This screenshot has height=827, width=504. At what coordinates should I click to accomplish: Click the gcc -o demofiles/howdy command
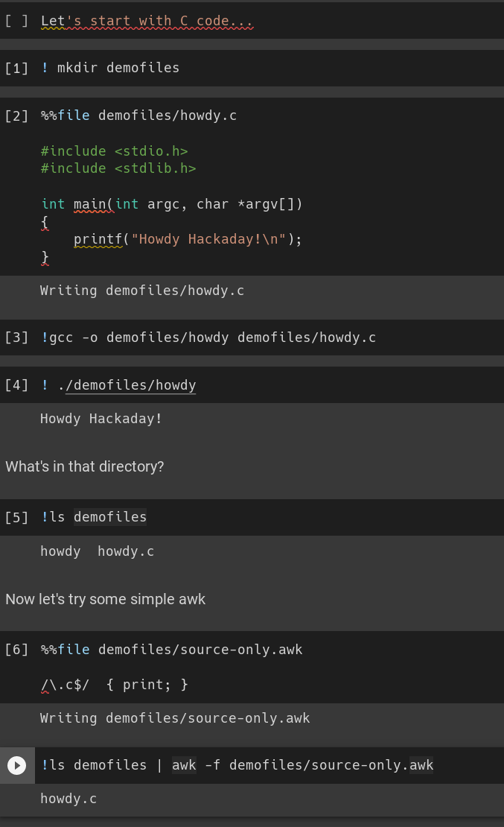click(208, 338)
